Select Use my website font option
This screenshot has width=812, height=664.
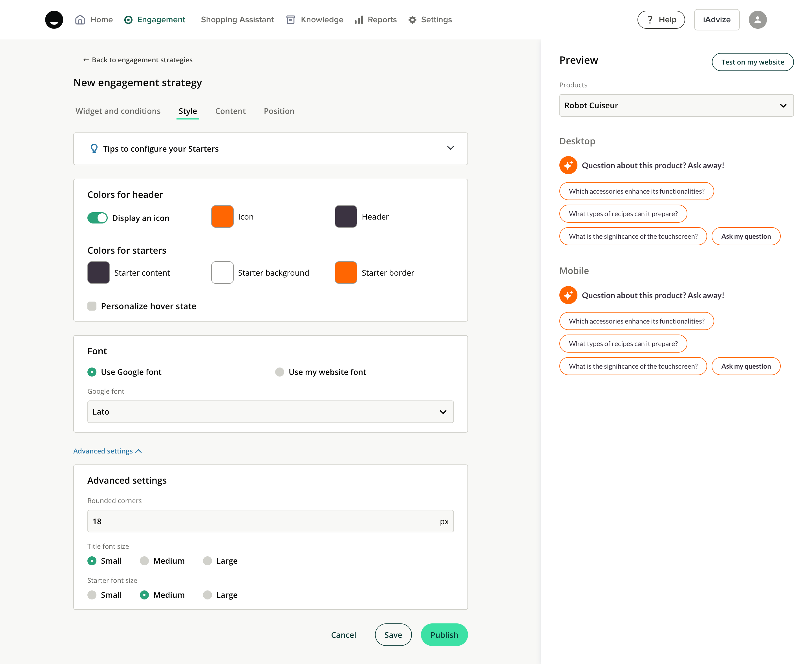[280, 372]
